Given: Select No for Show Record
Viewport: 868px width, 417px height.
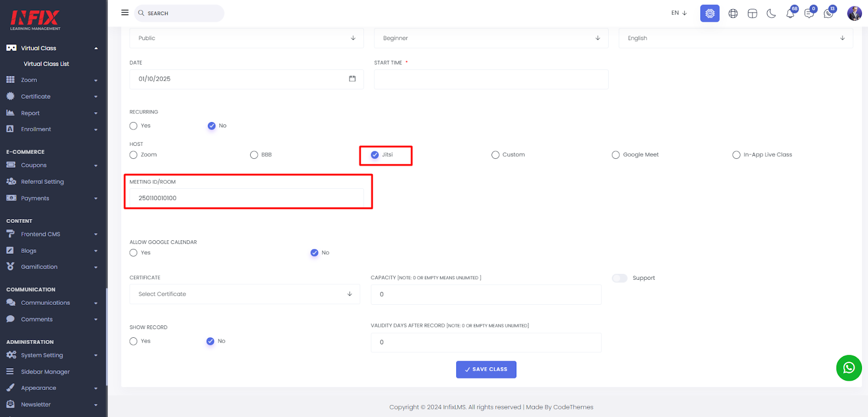Looking at the screenshot, I should [x=210, y=341].
